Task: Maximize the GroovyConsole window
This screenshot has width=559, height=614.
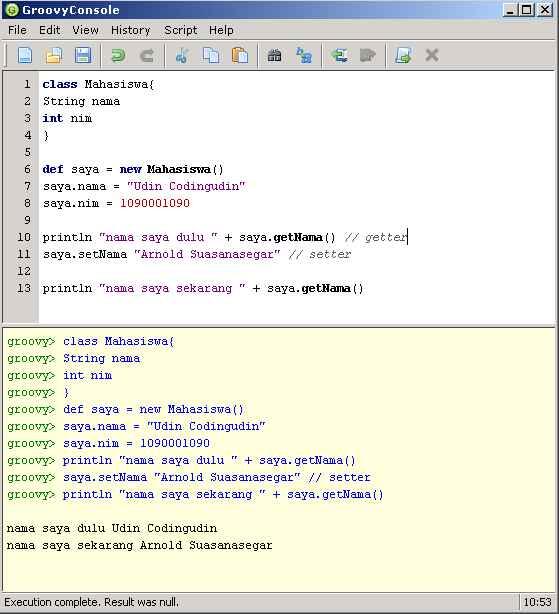Action: (x=527, y=9)
